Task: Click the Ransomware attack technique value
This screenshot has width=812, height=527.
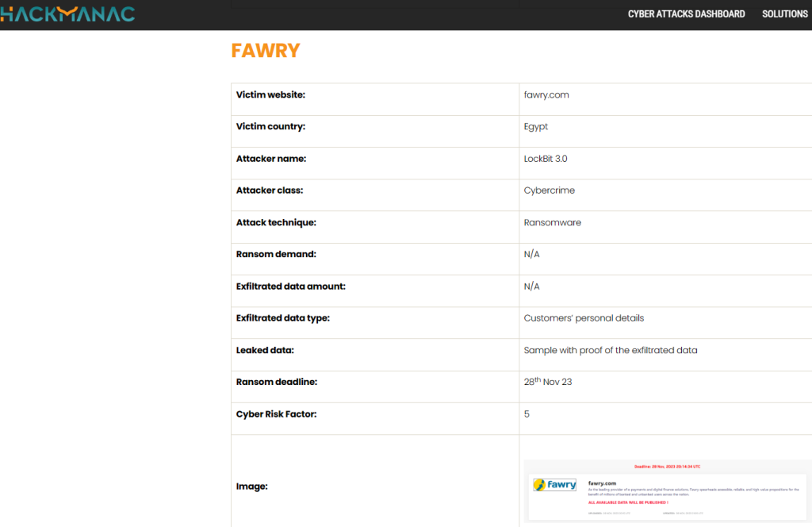Action: coord(553,223)
